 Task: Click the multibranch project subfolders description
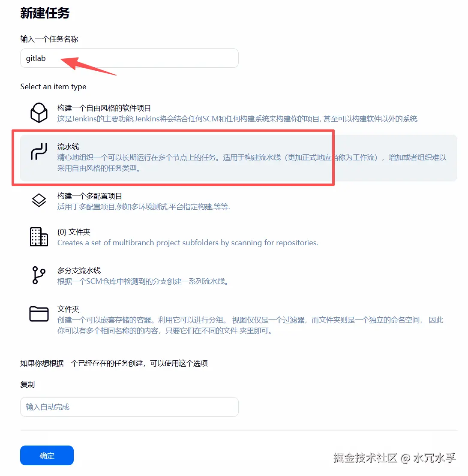(x=188, y=243)
